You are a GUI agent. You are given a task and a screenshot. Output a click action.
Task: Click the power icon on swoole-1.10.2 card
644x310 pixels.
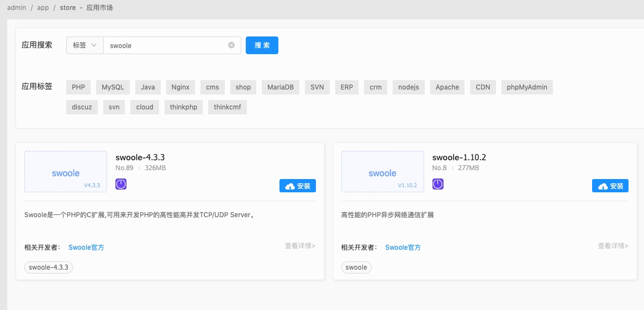tap(438, 184)
